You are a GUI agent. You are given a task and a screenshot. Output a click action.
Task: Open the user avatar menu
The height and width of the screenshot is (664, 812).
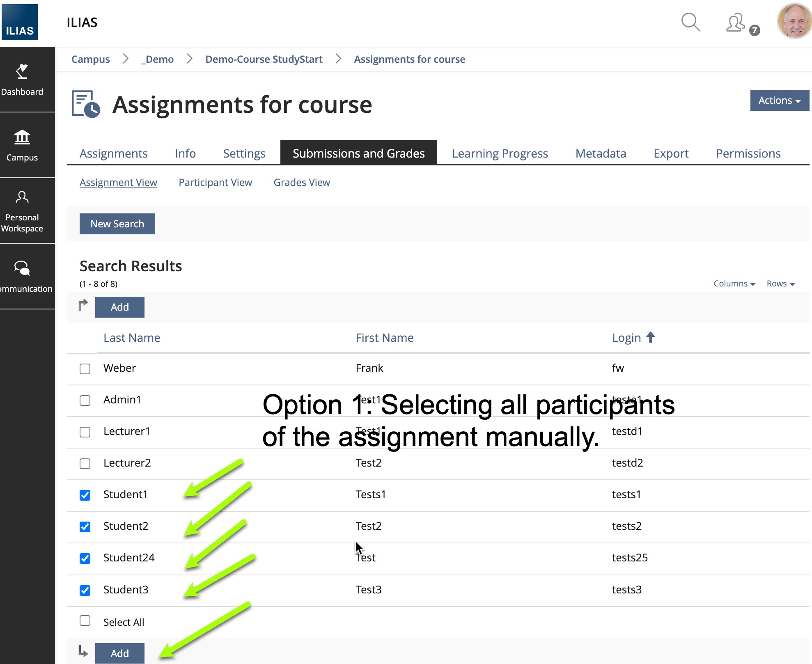click(794, 21)
